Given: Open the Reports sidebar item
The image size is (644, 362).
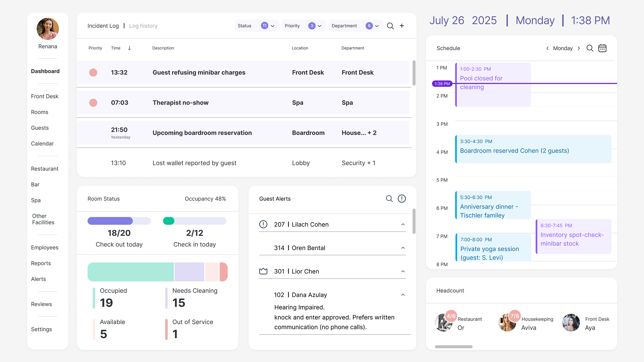Looking at the screenshot, I should [x=41, y=263].
